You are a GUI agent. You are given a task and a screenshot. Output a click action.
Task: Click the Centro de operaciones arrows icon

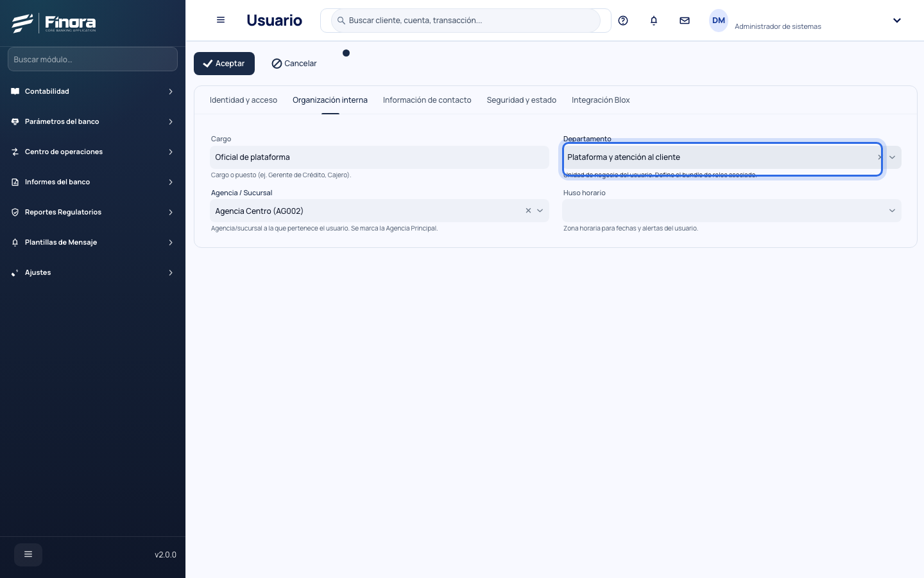pyautogui.click(x=15, y=152)
